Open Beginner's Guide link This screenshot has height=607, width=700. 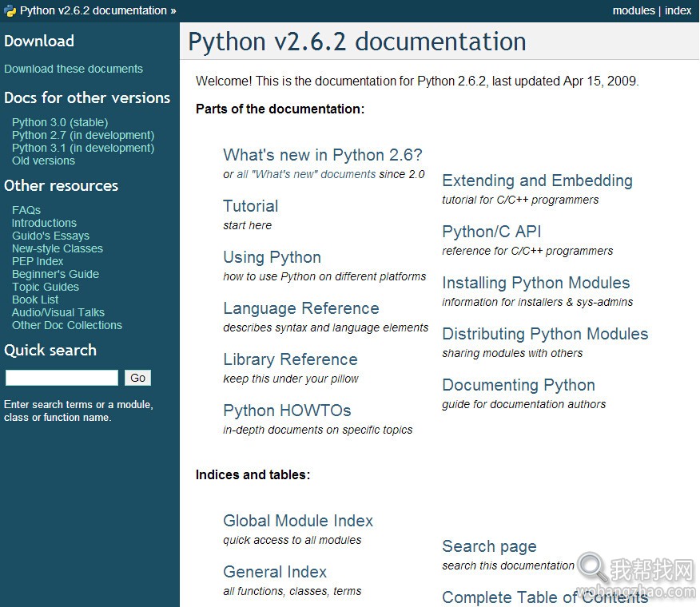click(55, 274)
